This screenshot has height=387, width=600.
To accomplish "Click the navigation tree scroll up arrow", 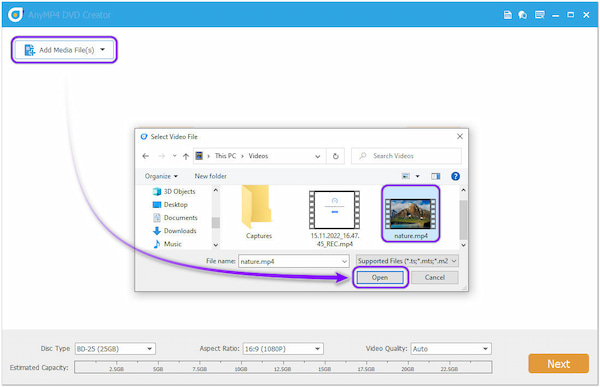I will pos(216,190).
